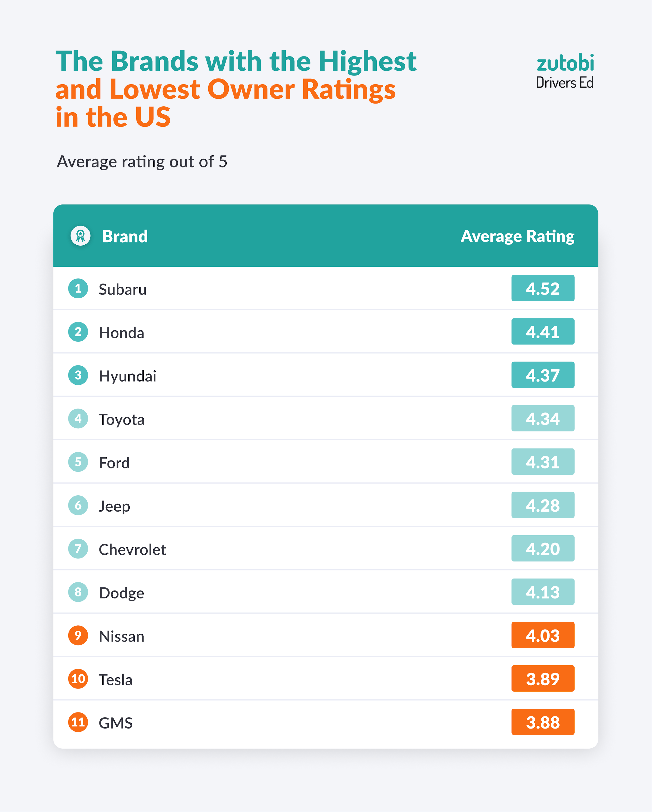This screenshot has height=812, width=652.
Task: Click the infographic title about owner ratings
Action: pyautogui.click(x=236, y=89)
